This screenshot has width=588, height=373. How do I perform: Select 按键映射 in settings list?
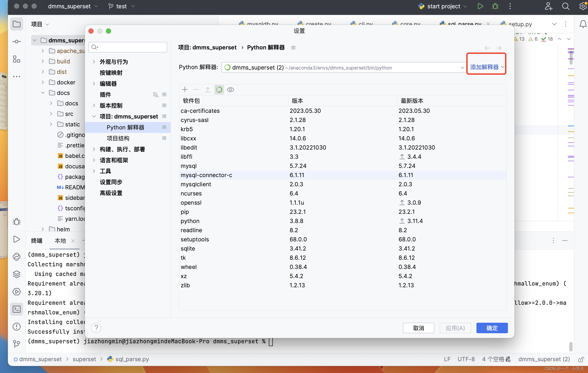tap(111, 73)
